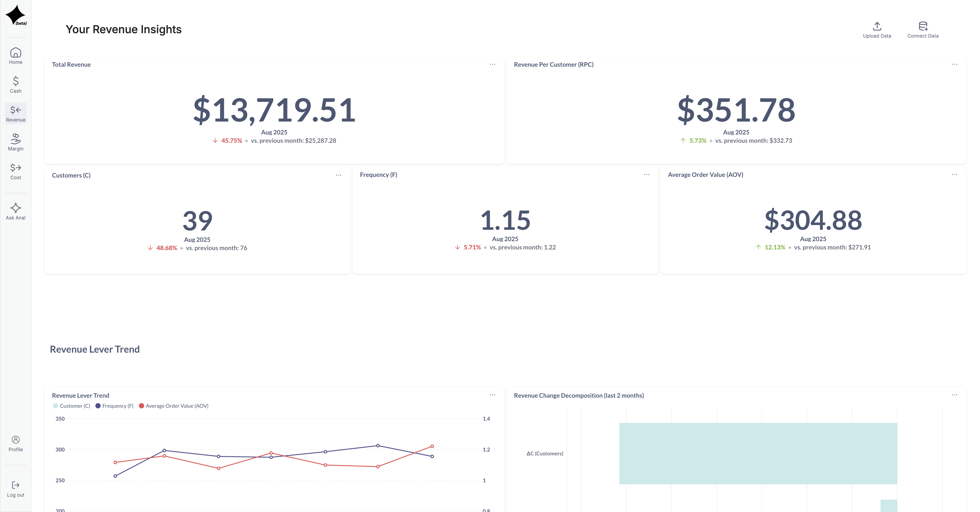Click the Connect Data button
980x512 pixels.
click(x=922, y=30)
